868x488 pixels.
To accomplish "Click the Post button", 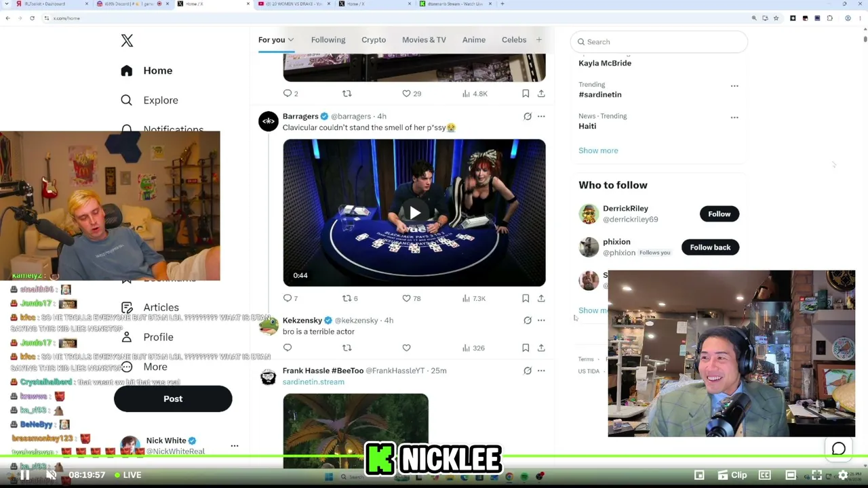I will pyautogui.click(x=173, y=399).
